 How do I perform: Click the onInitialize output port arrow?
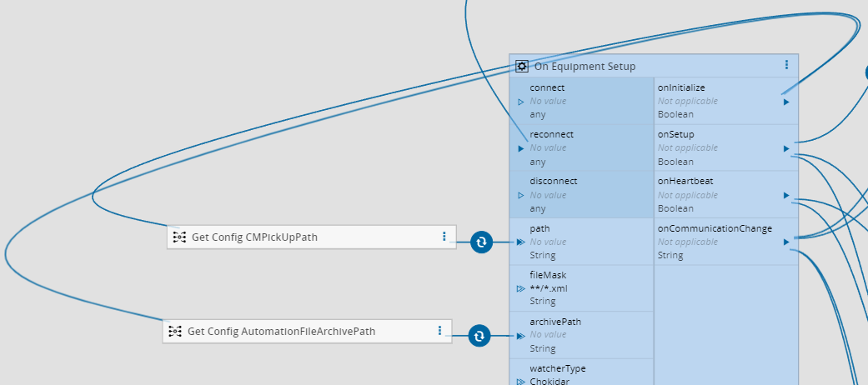786,102
